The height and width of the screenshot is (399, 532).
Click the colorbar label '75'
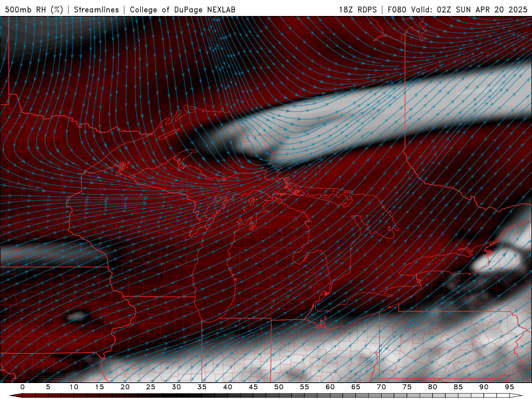pyautogui.click(x=407, y=387)
